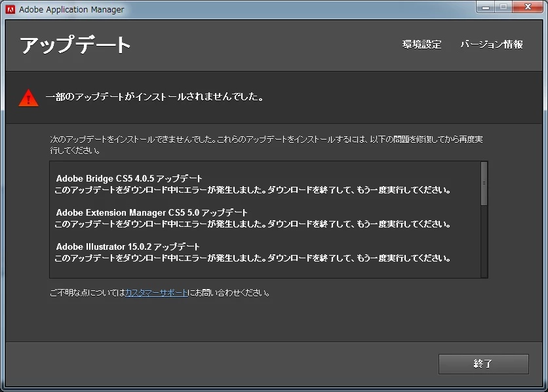
Task: Select the Adobe Bridge CS5 4.0.5 アップデート entry
Action: [129, 178]
